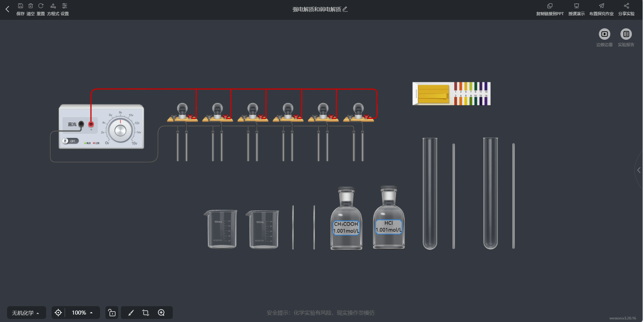Expand the right side panel chevron
Screen dimensions: 644x322
639,170
